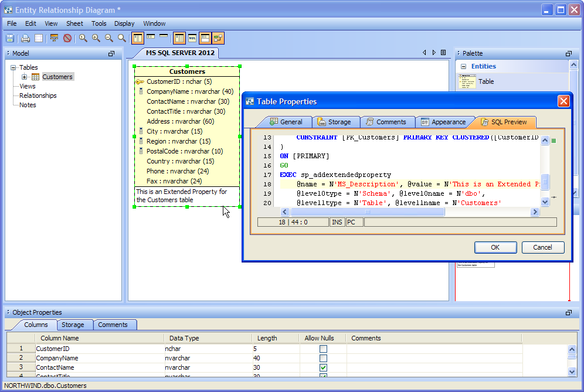Click the SQL preview horizontal scrollbar thumb
The width and height of the screenshot is (584, 392).
pyautogui.click(x=368, y=212)
